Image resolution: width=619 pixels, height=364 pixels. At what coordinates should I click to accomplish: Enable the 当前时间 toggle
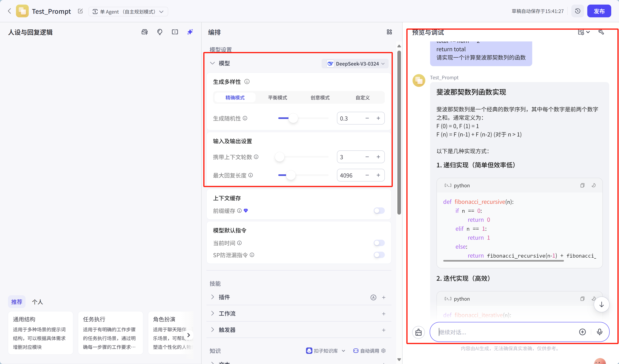(379, 243)
